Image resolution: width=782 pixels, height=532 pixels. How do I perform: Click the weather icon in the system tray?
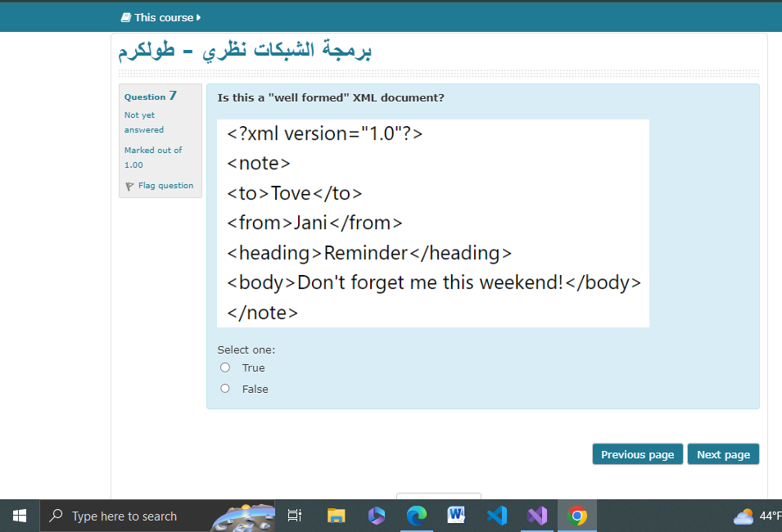click(x=742, y=516)
